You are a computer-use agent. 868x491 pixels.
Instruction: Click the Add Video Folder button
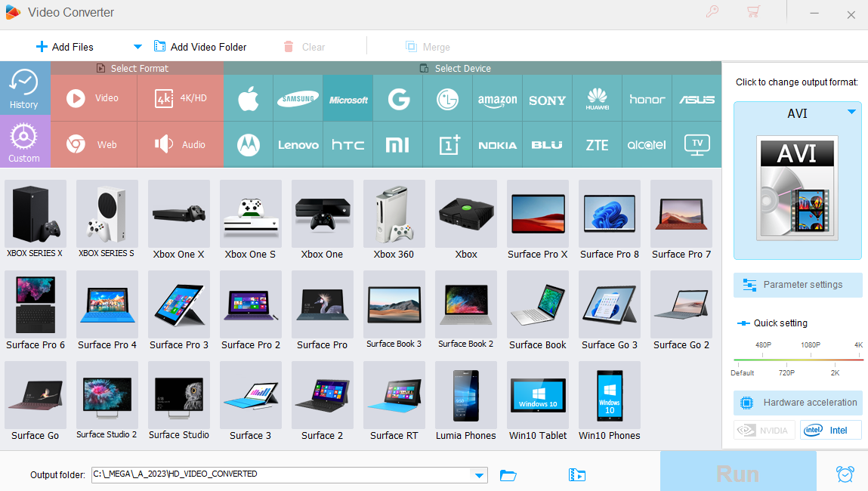200,47
